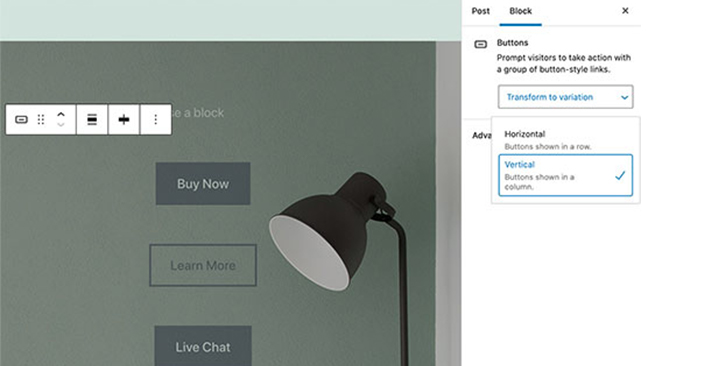Click the checkmark next to Vertical
The height and width of the screenshot is (366, 710).
click(620, 175)
